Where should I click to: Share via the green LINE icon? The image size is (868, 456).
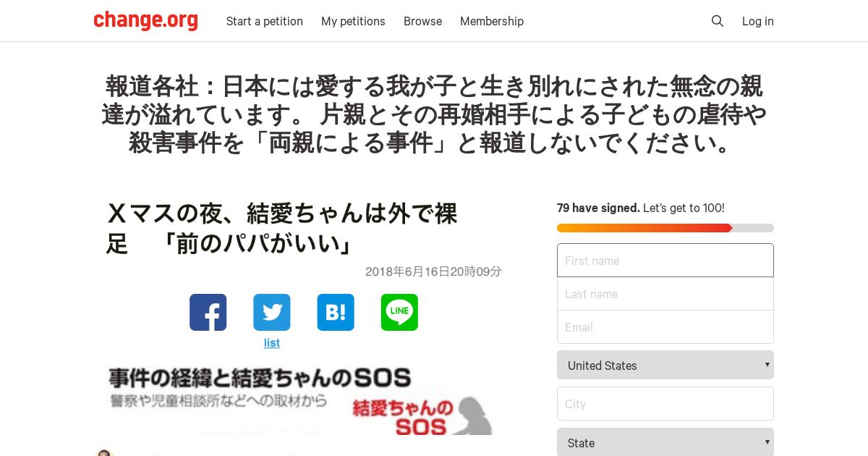point(399,313)
